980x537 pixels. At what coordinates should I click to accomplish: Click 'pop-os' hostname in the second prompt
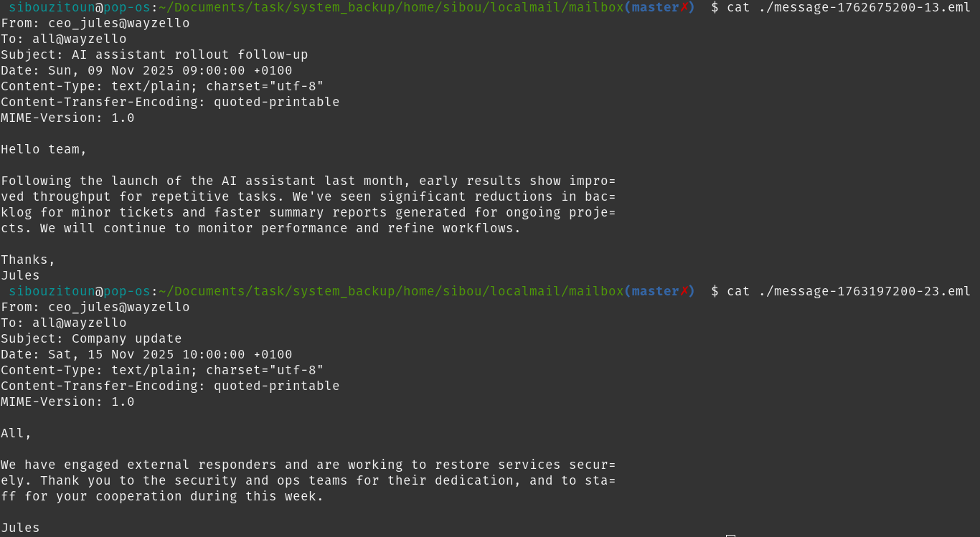[127, 291]
